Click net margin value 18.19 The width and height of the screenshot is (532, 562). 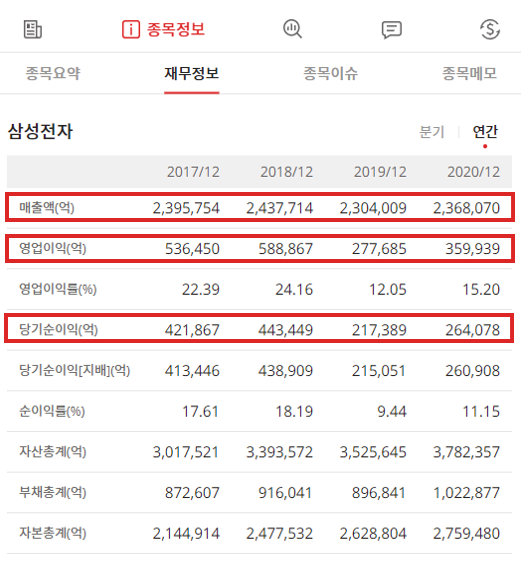[294, 411]
